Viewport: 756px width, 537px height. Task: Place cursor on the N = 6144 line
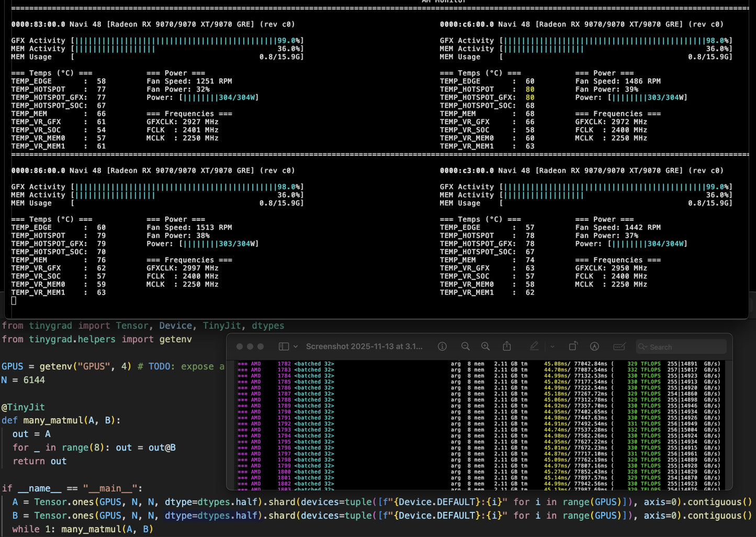pos(24,380)
